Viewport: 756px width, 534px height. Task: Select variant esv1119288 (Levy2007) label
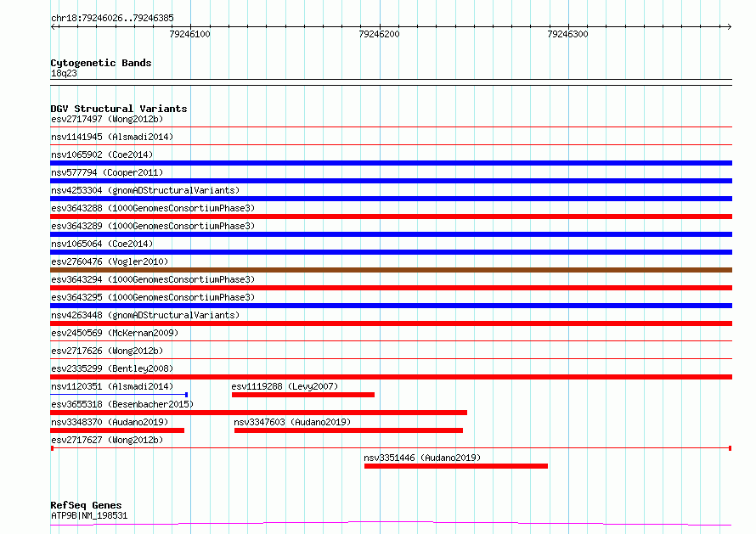(285, 386)
